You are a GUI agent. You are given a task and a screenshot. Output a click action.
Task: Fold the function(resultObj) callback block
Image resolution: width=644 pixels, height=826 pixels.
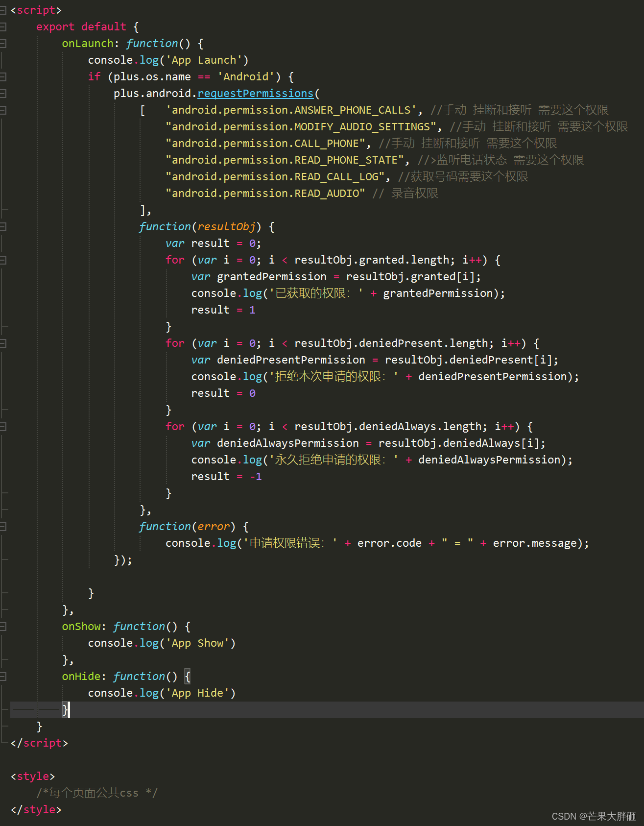[x=3, y=226]
